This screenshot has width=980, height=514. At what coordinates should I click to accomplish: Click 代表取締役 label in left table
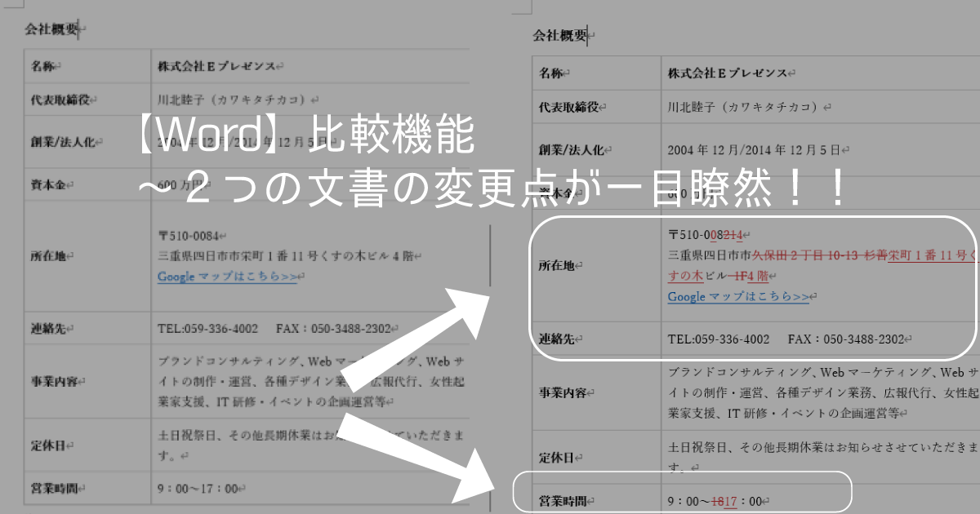[61, 100]
